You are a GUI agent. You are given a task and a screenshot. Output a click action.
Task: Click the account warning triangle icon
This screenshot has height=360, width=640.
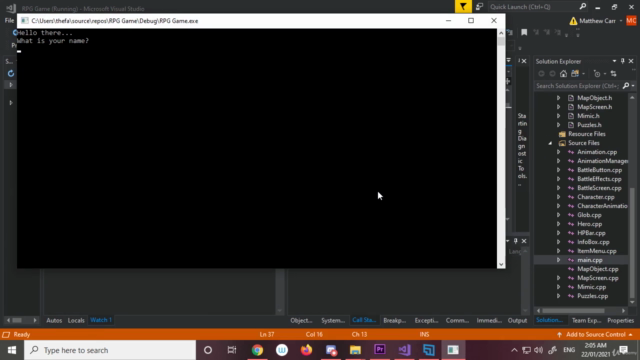coord(573,21)
